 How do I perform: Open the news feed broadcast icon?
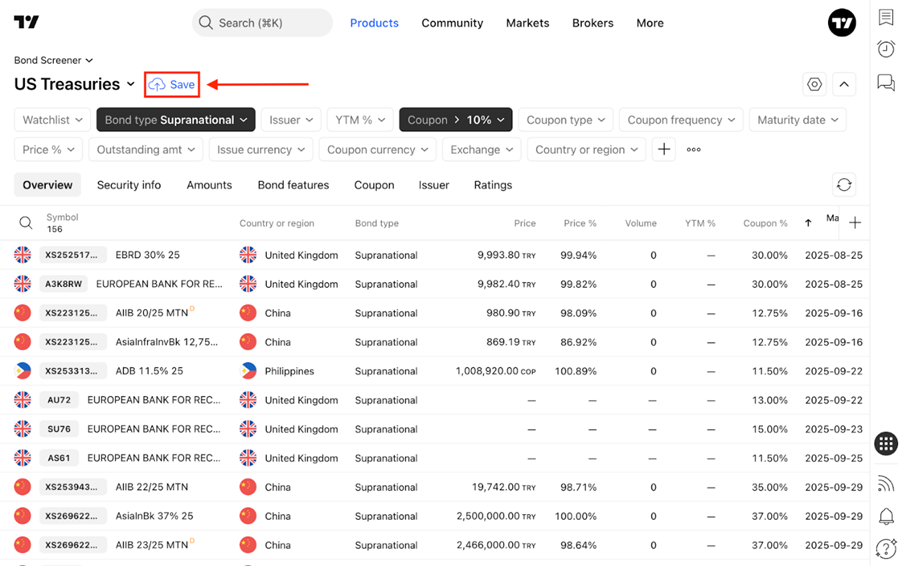(x=886, y=483)
